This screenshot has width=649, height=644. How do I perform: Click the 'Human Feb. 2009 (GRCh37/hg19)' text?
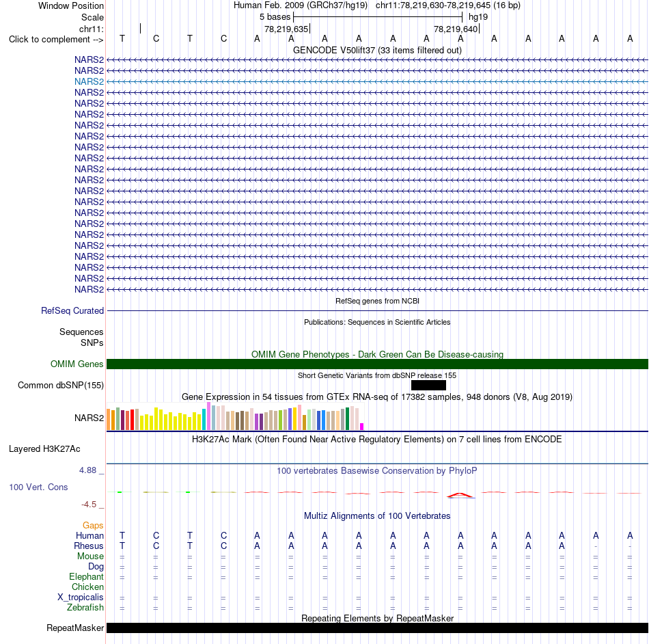tap(301, 5)
